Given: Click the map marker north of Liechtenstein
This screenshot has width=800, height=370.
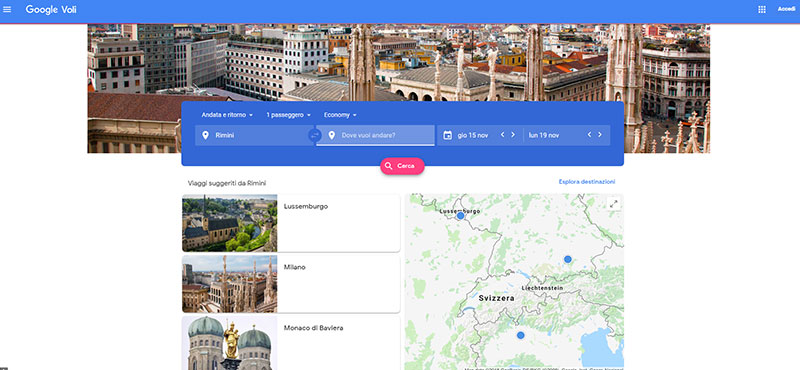Looking at the screenshot, I should pyautogui.click(x=567, y=259).
